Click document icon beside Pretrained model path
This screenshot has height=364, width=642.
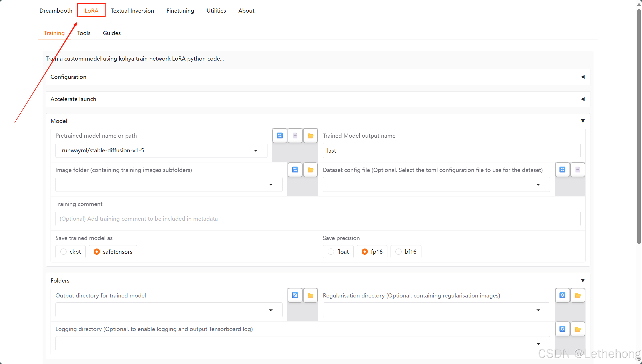coord(295,136)
